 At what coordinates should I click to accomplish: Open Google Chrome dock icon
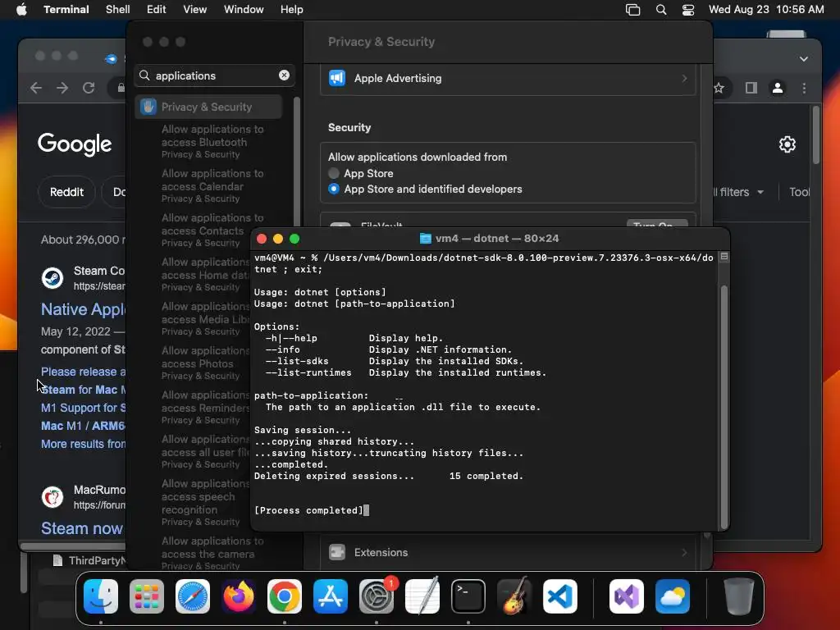coord(285,596)
